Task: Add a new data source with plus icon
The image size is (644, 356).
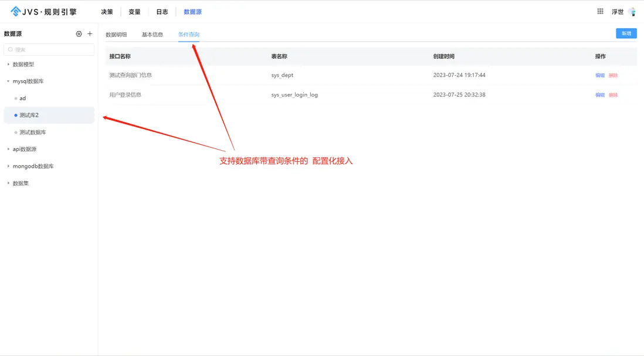Action: click(x=90, y=33)
